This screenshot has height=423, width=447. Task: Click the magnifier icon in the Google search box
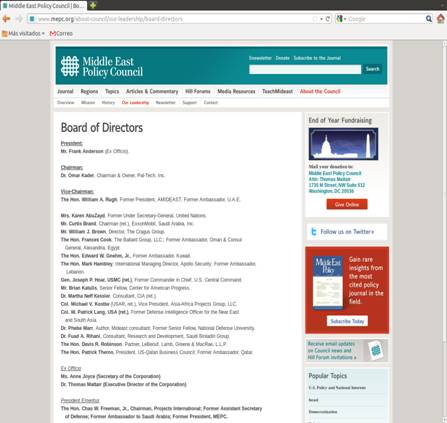tap(429, 19)
